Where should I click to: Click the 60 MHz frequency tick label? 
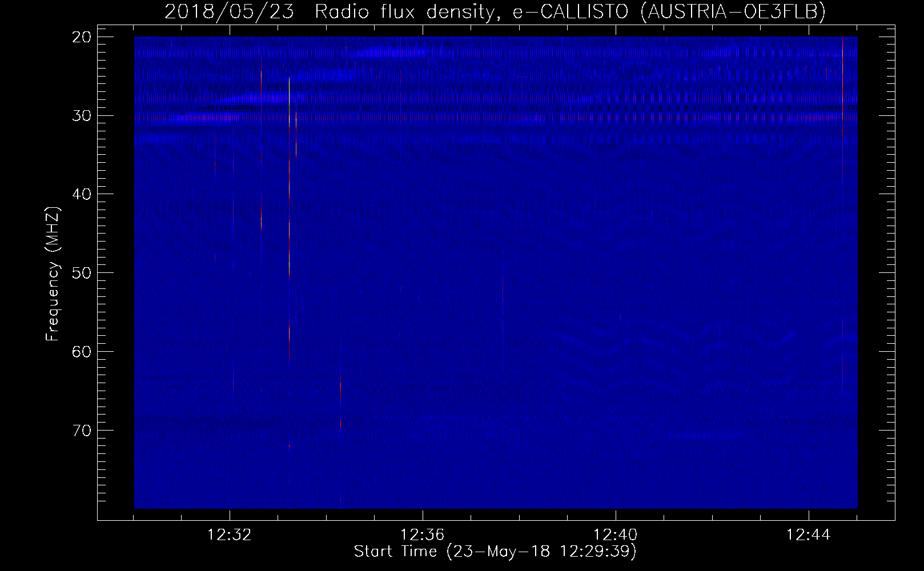tap(82, 351)
